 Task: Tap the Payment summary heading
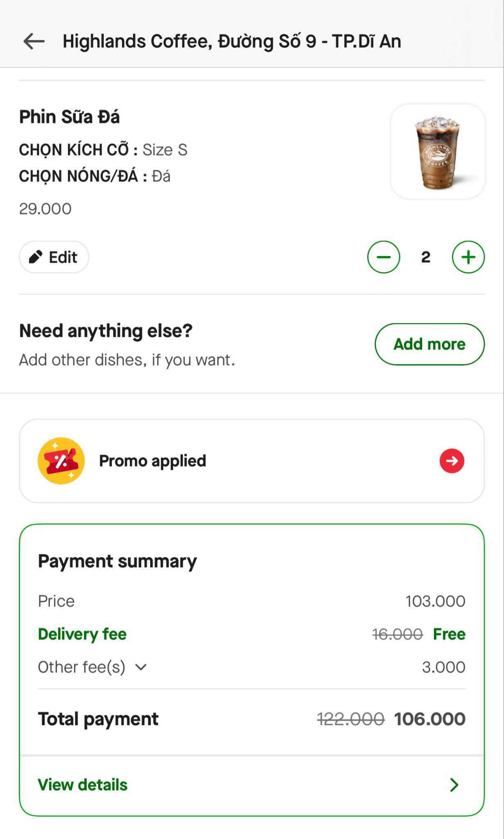tap(117, 561)
